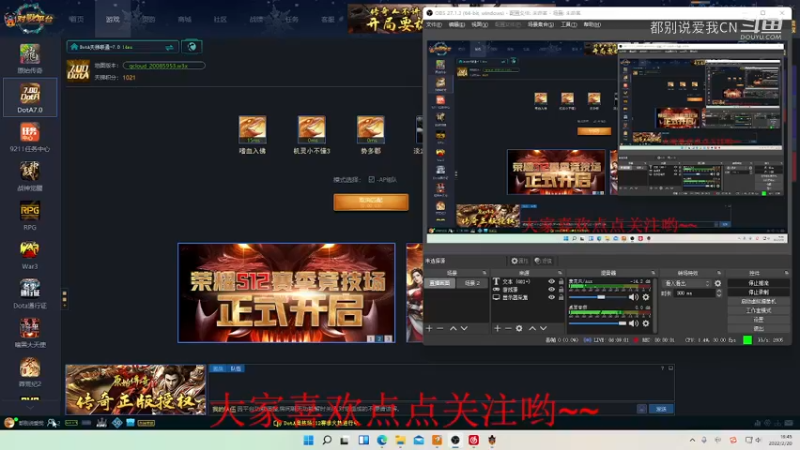Open the DotA7.0 game in the sidebar
Viewport: 800px width, 450px height.
30,97
